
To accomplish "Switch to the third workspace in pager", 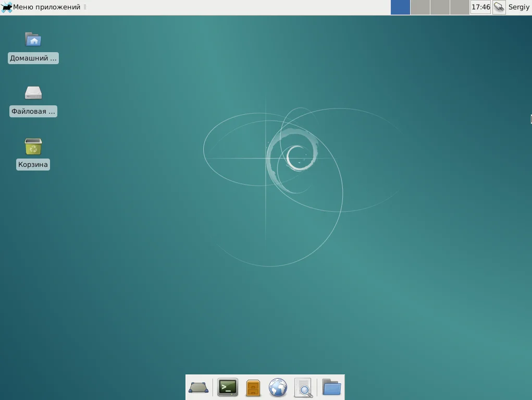I will click(440, 7).
